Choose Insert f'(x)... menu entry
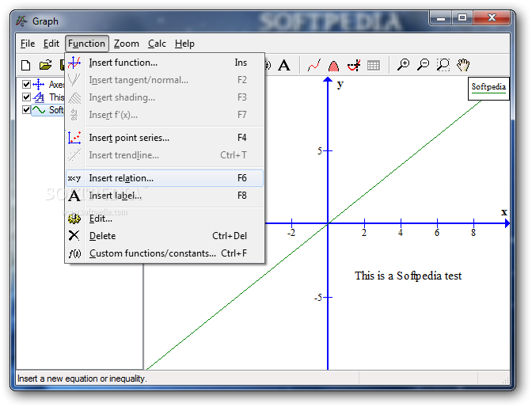 click(x=165, y=115)
